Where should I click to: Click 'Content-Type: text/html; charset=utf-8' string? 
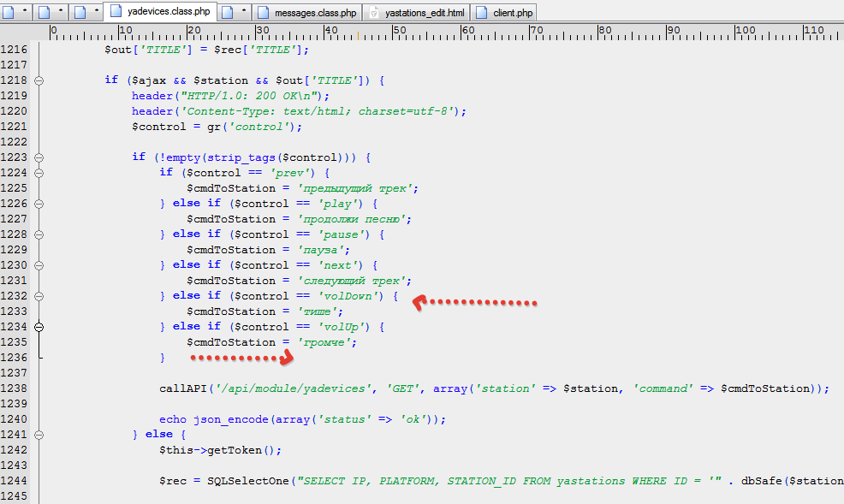pyautogui.click(x=317, y=111)
